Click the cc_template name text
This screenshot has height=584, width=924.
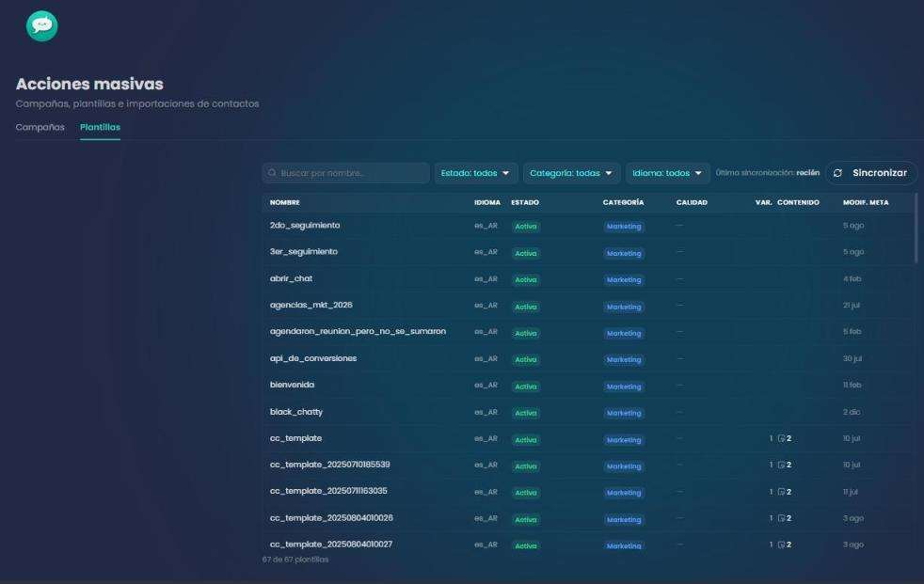point(295,438)
